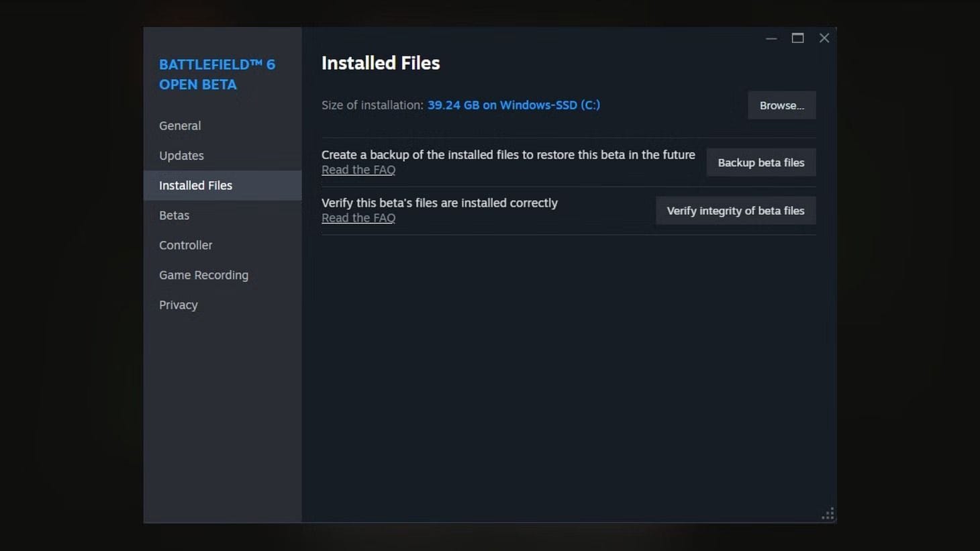Click the Installed Files heading
The width and height of the screenshot is (980, 551).
click(x=381, y=62)
